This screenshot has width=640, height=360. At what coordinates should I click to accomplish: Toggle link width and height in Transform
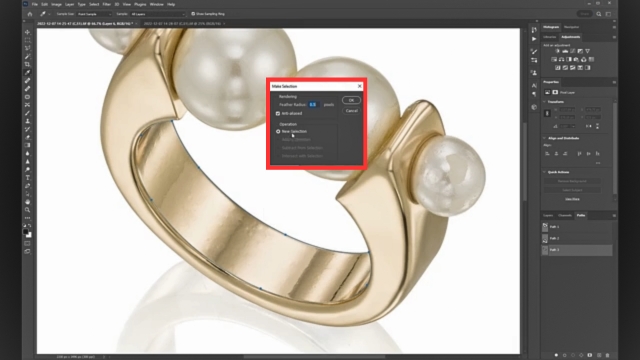pos(547,113)
